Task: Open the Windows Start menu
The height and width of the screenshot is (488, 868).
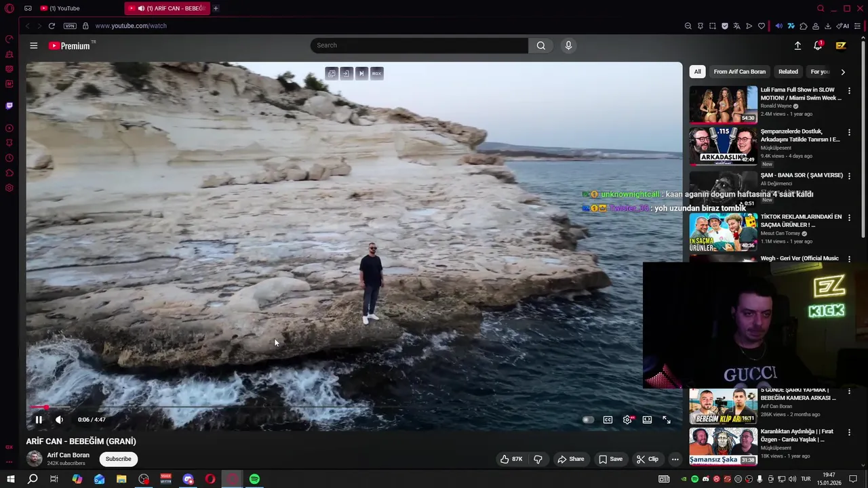Action: point(10,479)
